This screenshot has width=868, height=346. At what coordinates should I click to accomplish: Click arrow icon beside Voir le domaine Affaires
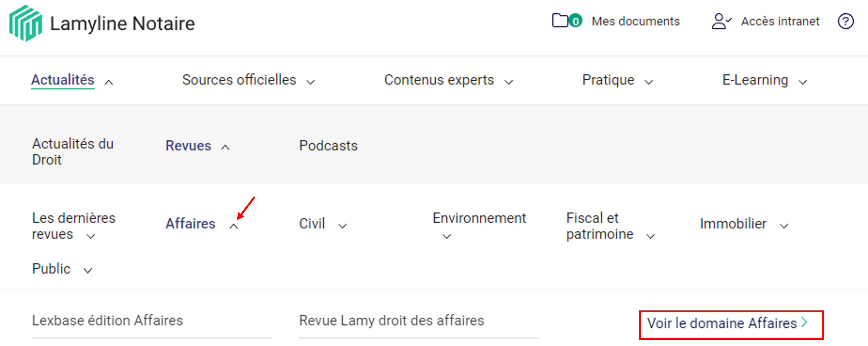point(805,322)
